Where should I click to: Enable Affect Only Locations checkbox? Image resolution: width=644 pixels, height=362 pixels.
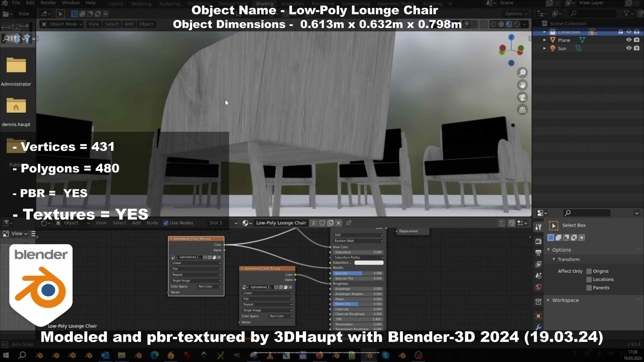[589, 280]
